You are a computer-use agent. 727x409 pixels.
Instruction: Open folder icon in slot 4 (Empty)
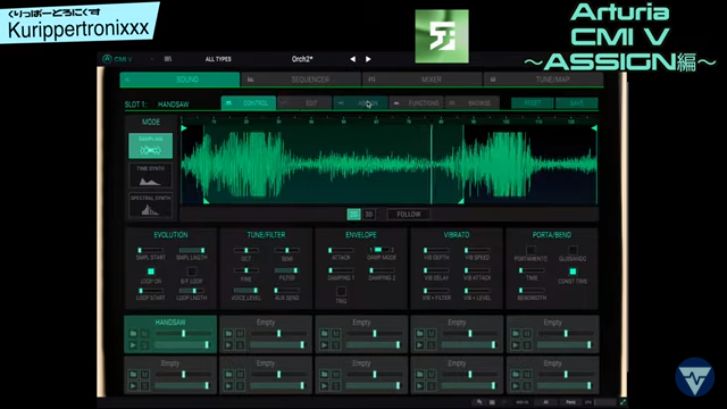click(420, 333)
